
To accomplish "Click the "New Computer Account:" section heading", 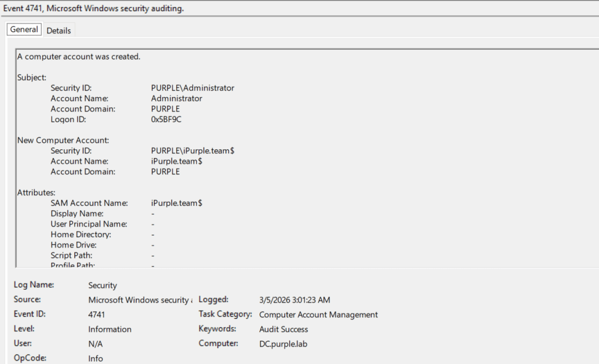I will (63, 140).
